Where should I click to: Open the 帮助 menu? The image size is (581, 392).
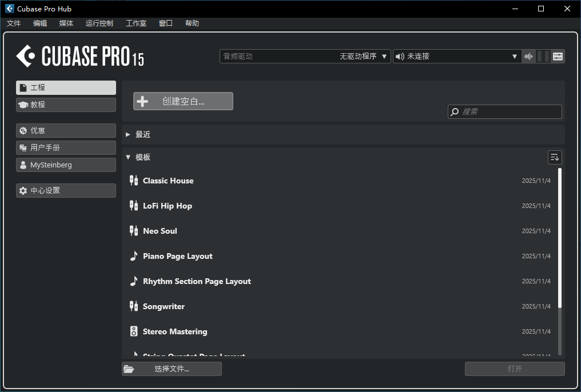coord(192,23)
